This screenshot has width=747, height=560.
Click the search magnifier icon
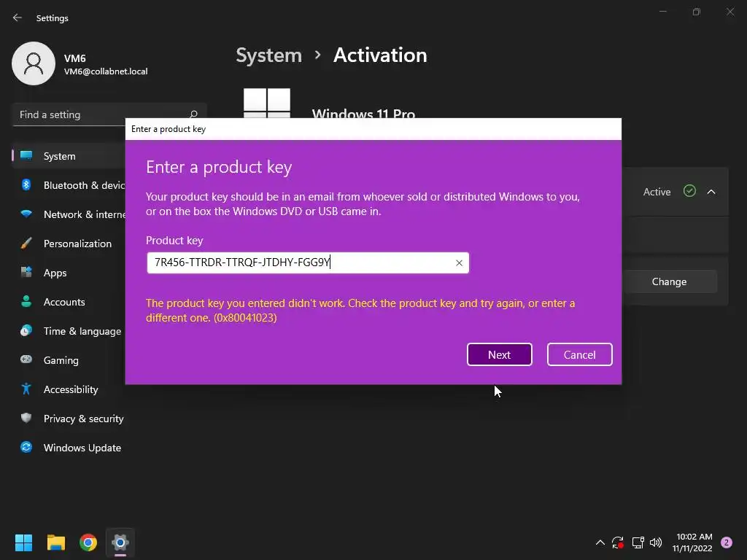[x=193, y=114]
